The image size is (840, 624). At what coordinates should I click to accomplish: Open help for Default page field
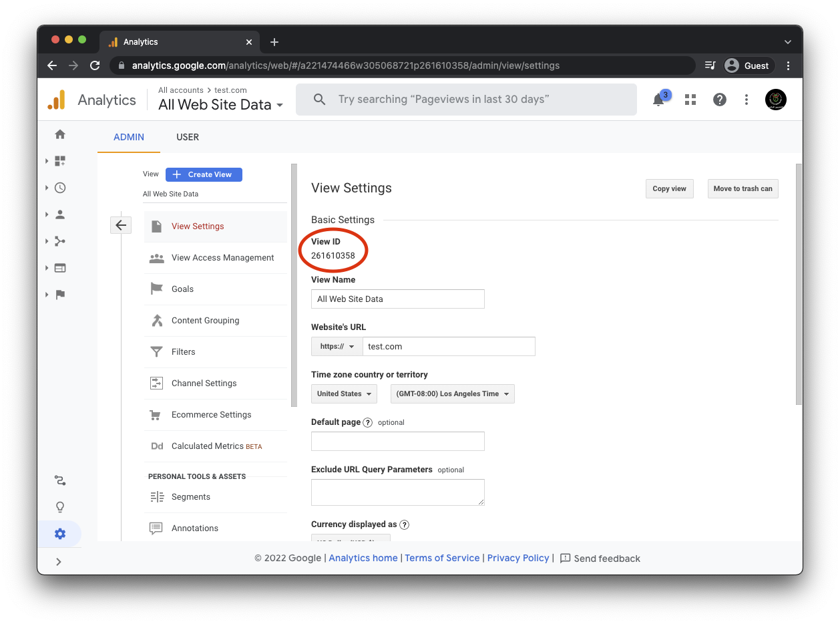click(x=367, y=422)
